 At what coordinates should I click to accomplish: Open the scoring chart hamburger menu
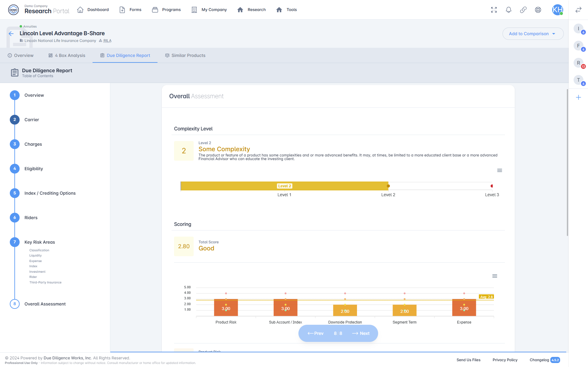point(495,276)
